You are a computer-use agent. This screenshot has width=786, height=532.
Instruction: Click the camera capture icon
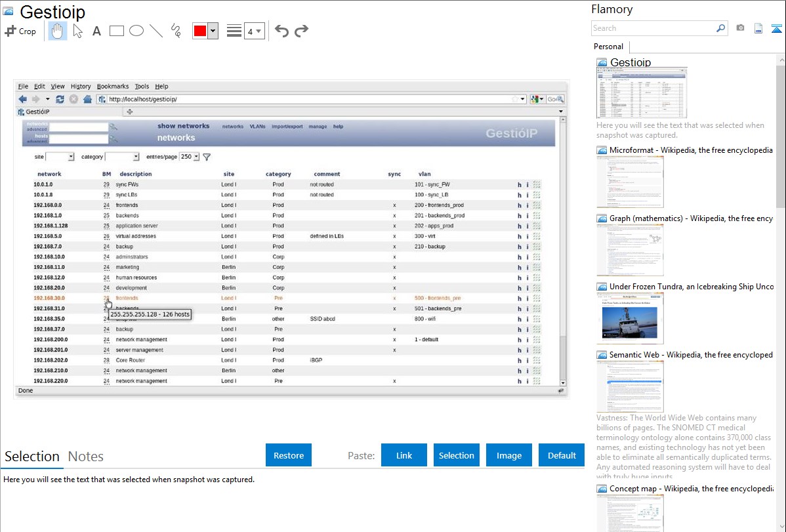[x=740, y=28]
